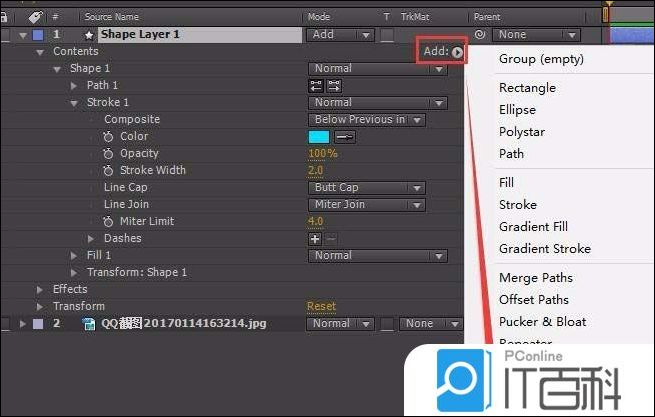Screen dimensions: 655x417
Task: Expand the Dashes property
Action: click(x=91, y=239)
